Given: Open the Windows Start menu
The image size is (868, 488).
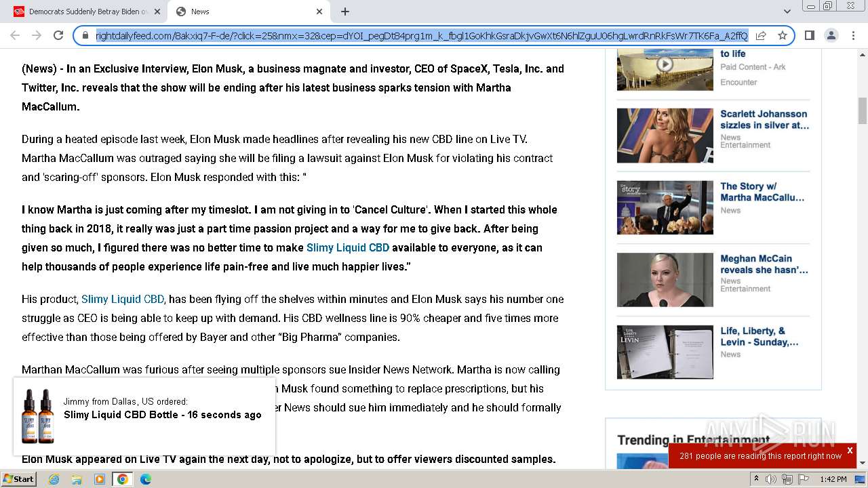Looking at the screenshot, I should (x=18, y=479).
